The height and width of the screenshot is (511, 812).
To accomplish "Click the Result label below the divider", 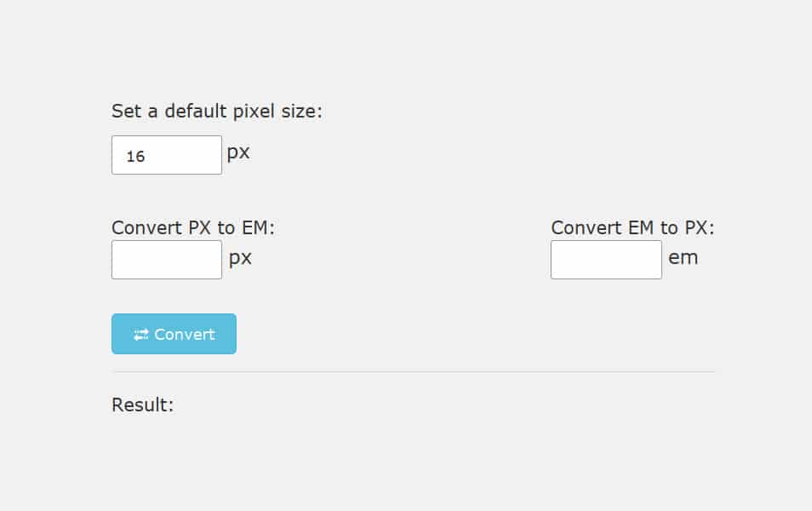I will coord(141,405).
